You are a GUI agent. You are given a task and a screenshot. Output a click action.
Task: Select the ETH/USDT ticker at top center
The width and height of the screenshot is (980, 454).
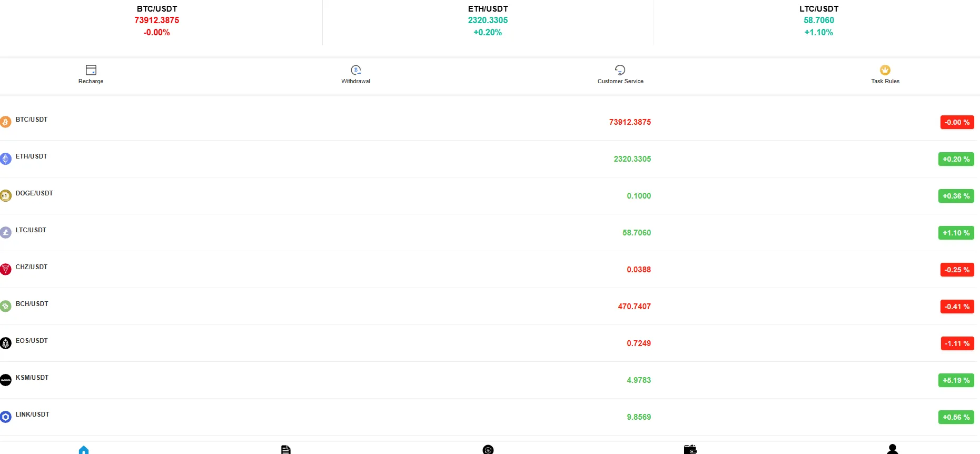point(488,20)
